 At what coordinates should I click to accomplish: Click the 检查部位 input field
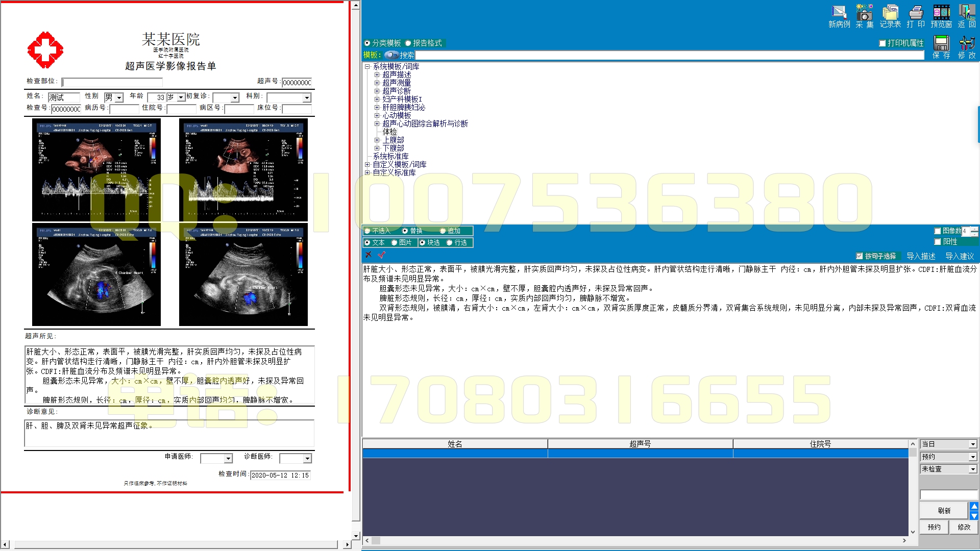tap(112, 82)
